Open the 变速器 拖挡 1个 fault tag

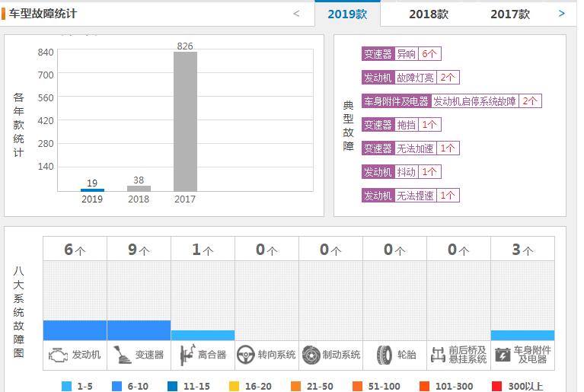coord(401,125)
